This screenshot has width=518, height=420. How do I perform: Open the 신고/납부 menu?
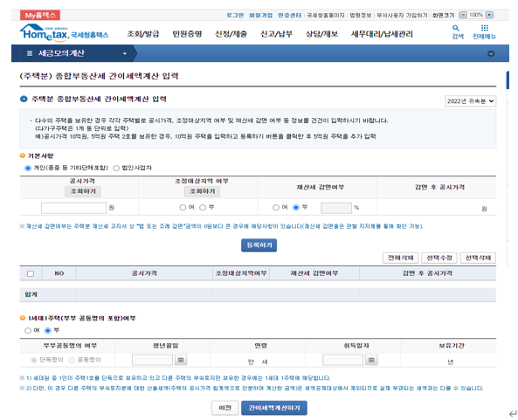tap(276, 34)
